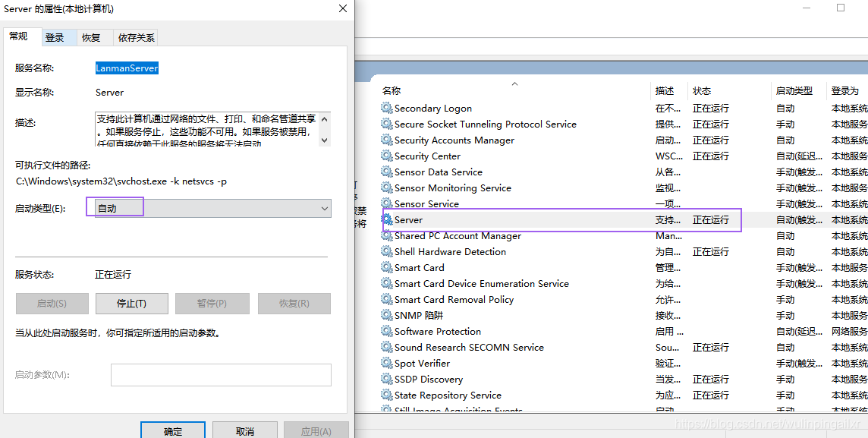
Task: Select State Repository Service name
Action: tap(448, 395)
